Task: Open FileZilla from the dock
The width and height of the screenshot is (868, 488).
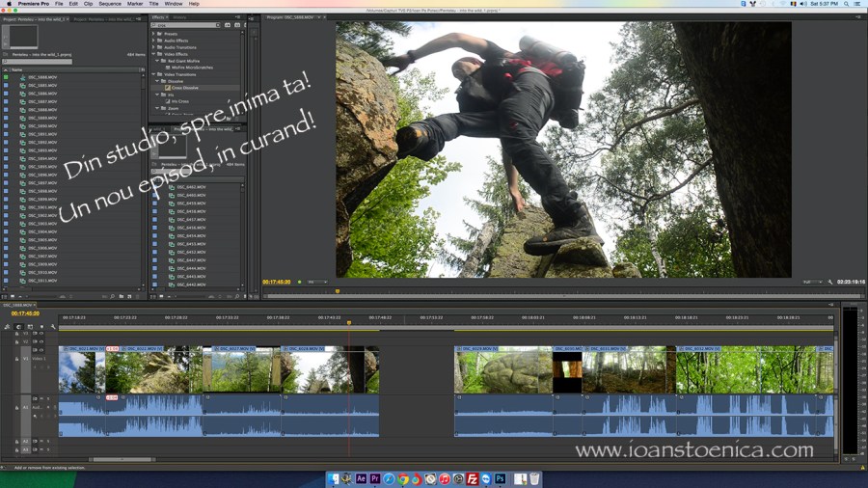Action: pos(473,478)
